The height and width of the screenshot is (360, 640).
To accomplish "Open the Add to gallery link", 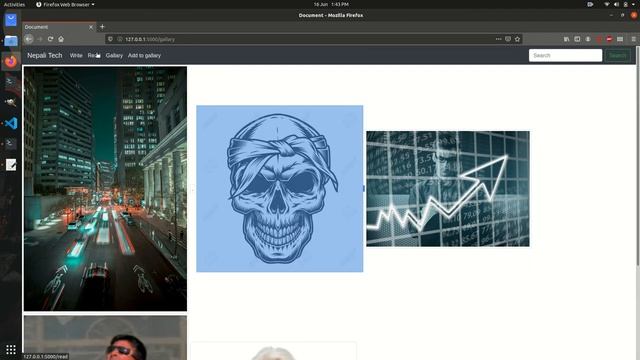I will click(x=144, y=56).
